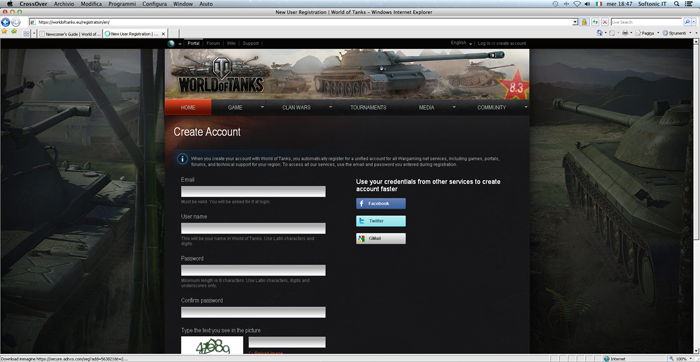The height and width of the screenshot is (362, 700).
Task: Open a blank new tab button
Action: [x=174, y=33]
